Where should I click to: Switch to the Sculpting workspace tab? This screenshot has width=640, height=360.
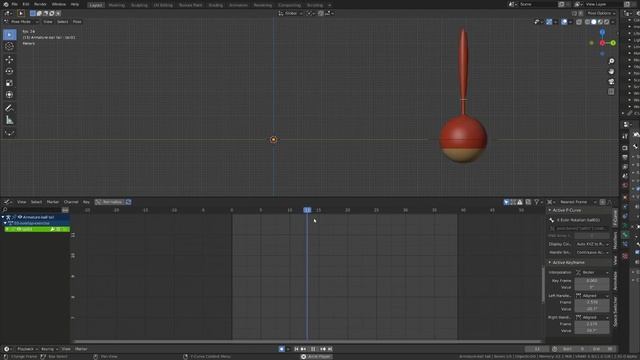139,5
